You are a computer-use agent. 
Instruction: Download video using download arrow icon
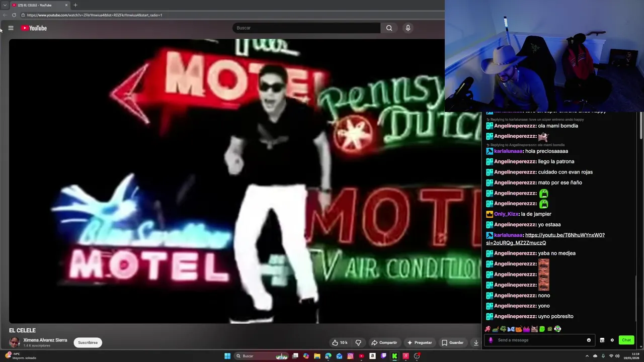point(476,342)
